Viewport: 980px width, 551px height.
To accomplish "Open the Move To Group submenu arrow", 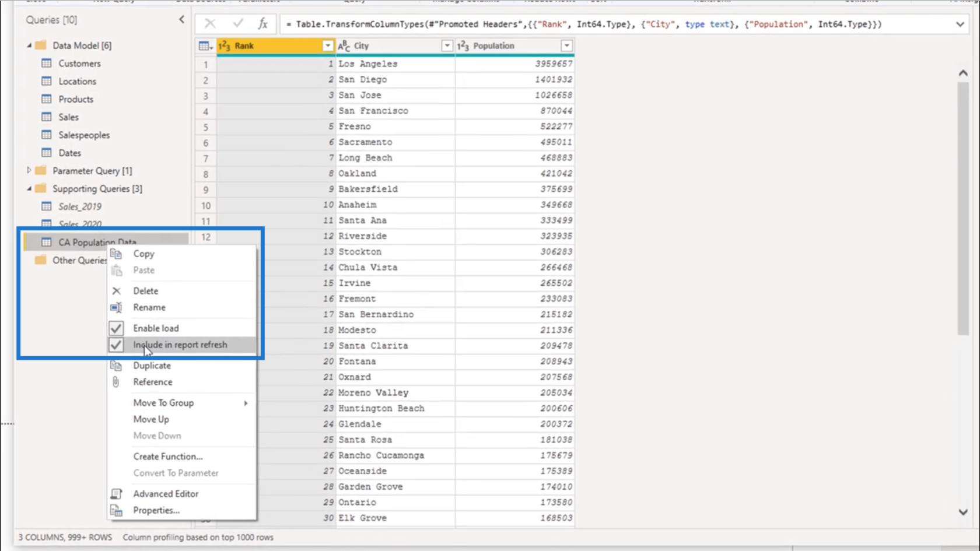I will pos(246,403).
